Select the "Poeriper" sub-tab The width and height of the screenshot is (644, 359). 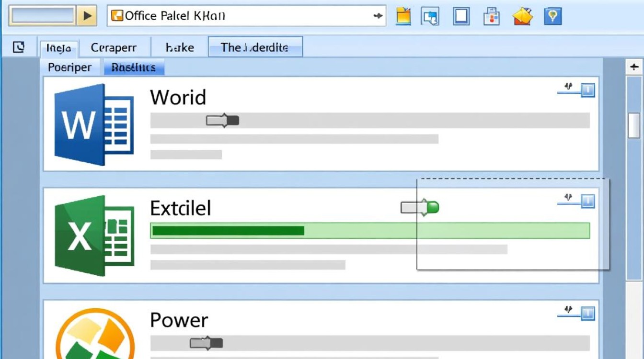pos(70,67)
